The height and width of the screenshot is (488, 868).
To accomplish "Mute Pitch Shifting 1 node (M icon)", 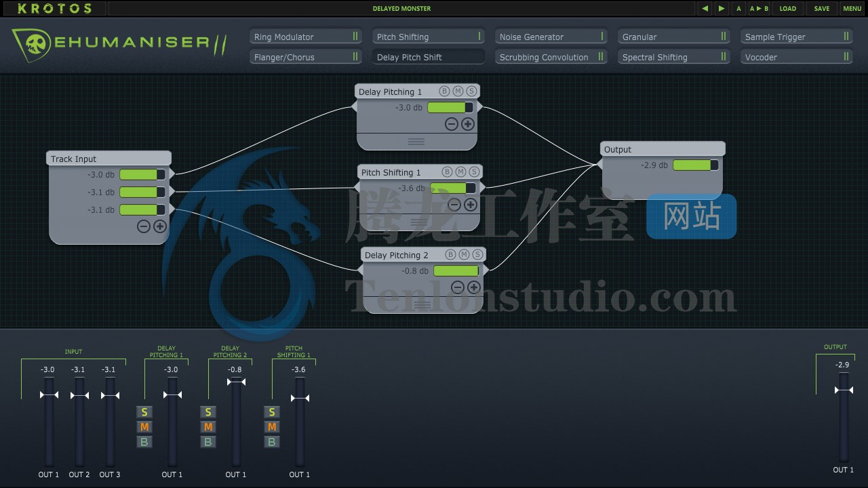I will pyautogui.click(x=460, y=171).
